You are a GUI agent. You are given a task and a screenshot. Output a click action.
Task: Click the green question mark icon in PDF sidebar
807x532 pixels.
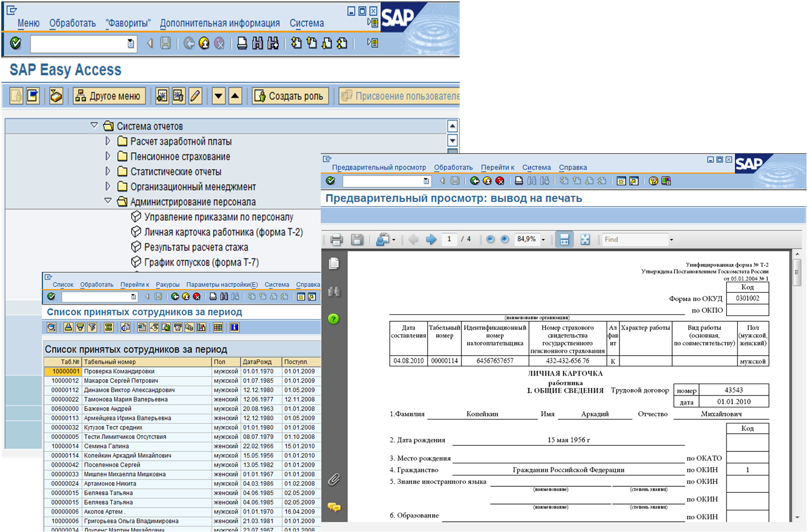pyautogui.click(x=334, y=319)
